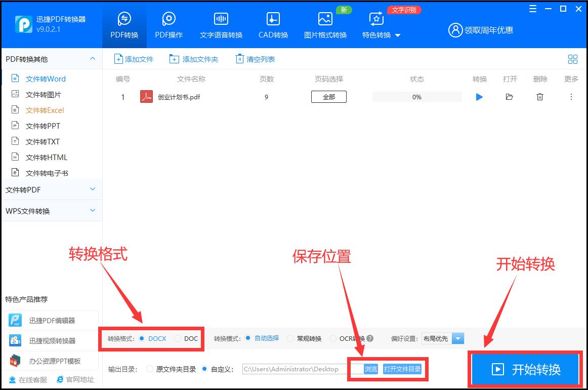588x390 pixels.
Task: Click 浏览 to choose save location
Action: [x=371, y=369]
